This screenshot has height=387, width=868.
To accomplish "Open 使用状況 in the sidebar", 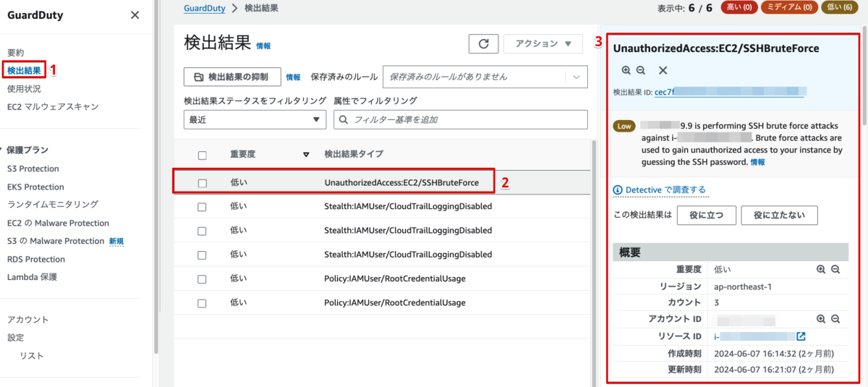I will [x=24, y=89].
